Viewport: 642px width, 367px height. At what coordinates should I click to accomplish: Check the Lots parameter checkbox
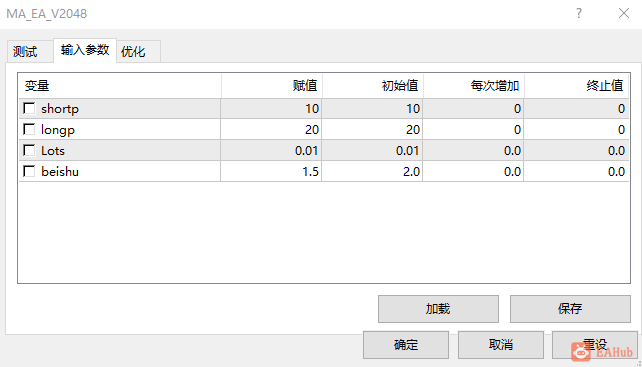tap(29, 150)
